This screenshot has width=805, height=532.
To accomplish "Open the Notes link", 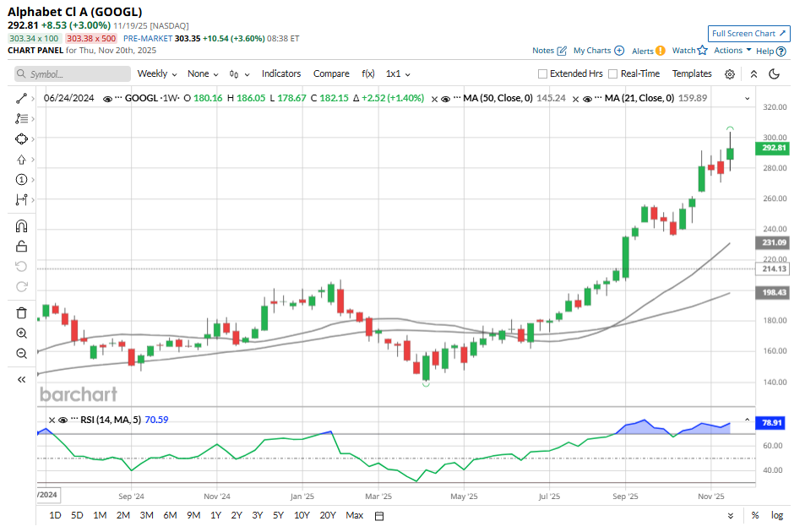I will coord(549,51).
